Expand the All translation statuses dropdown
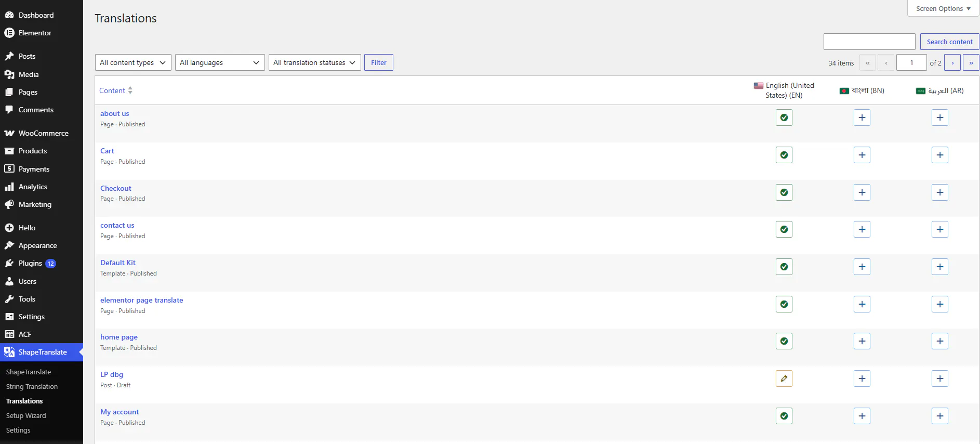This screenshot has height=444, width=980. tap(314, 62)
